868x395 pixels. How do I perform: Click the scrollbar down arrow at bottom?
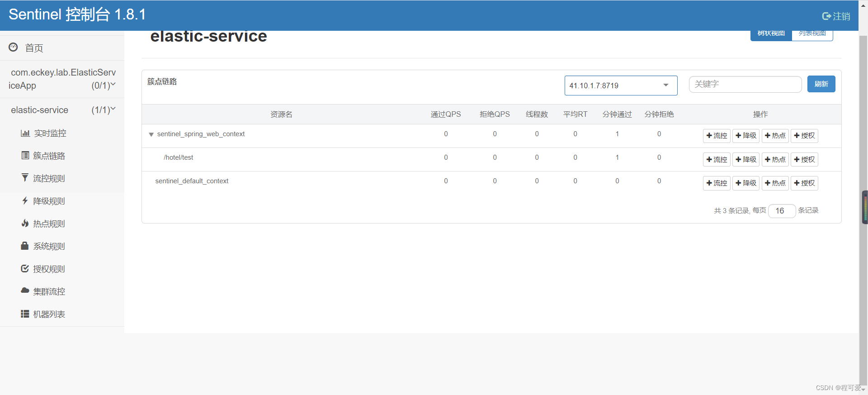(x=863, y=390)
